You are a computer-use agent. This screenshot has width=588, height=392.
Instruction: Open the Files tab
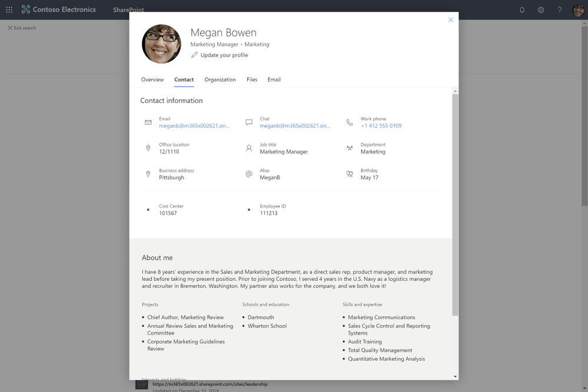coord(252,79)
